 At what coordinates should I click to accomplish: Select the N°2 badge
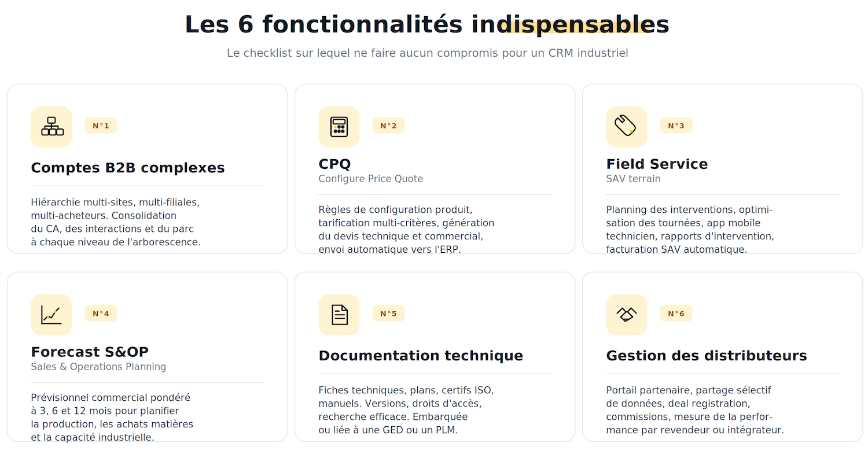pyautogui.click(x=388, y=126)
